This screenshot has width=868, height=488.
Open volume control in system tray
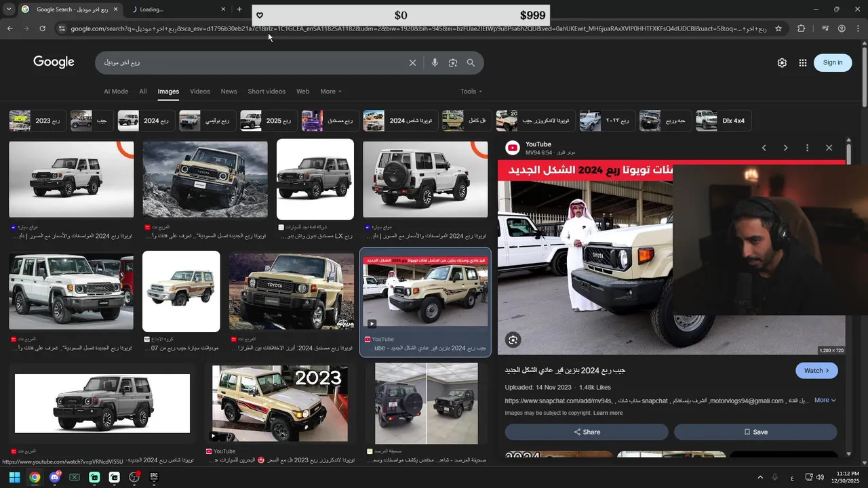coord(820,478)
